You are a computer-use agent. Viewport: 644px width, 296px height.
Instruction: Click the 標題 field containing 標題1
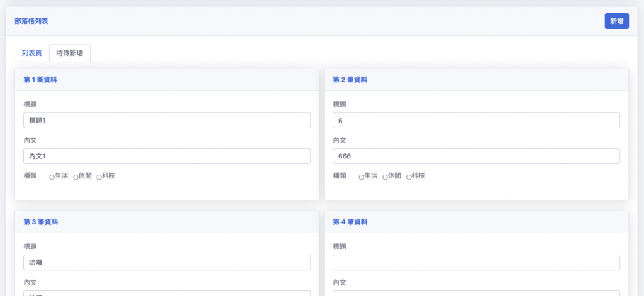167,120
